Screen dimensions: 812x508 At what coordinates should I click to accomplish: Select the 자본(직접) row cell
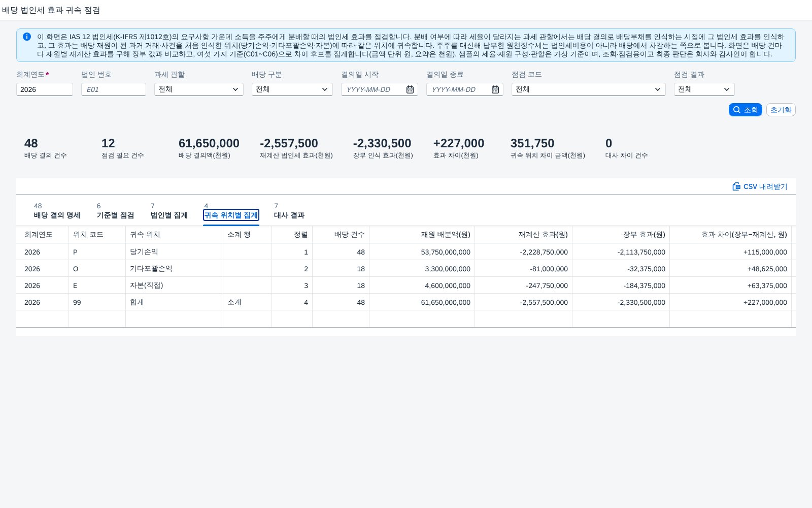click(174, 285)
